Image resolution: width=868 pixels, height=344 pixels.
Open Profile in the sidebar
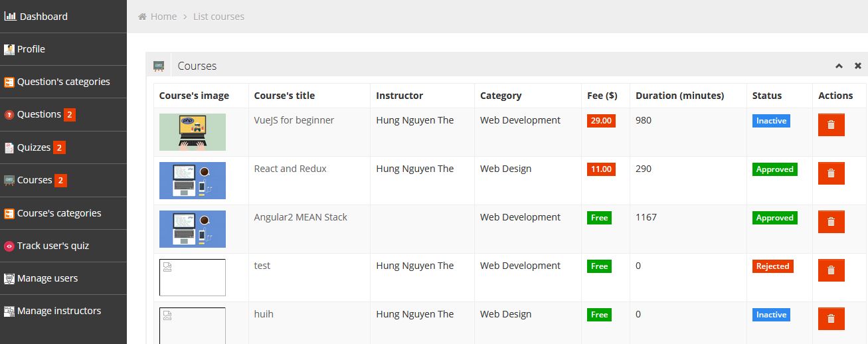pos(31,49)
